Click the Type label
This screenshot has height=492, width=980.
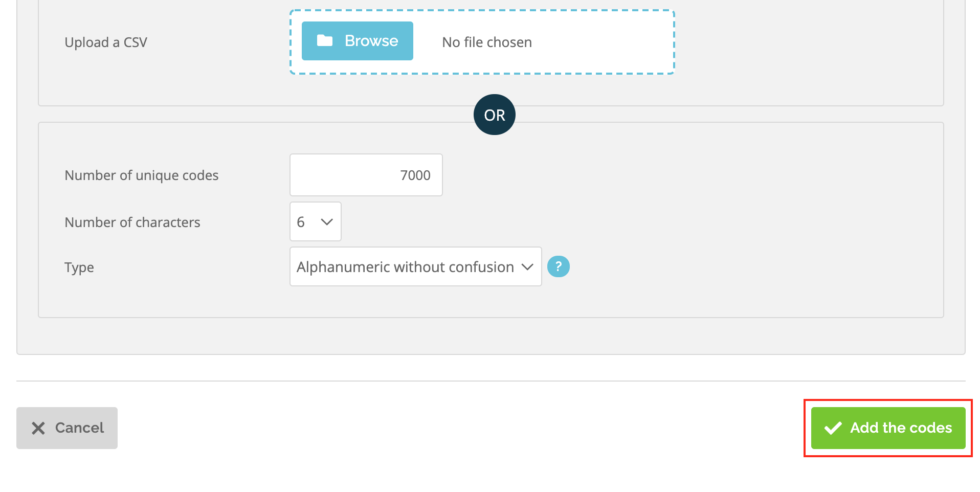pos(79,267)
